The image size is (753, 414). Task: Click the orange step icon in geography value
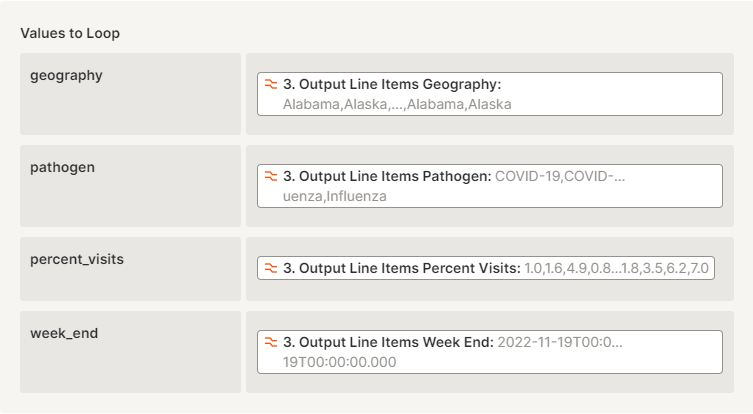pos(271,84)
